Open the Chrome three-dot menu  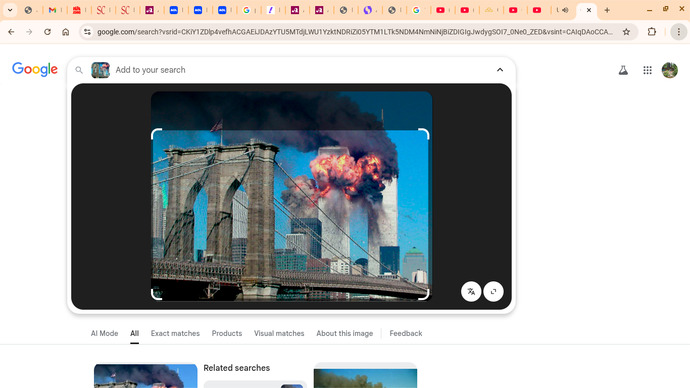[x=679, y=32]
